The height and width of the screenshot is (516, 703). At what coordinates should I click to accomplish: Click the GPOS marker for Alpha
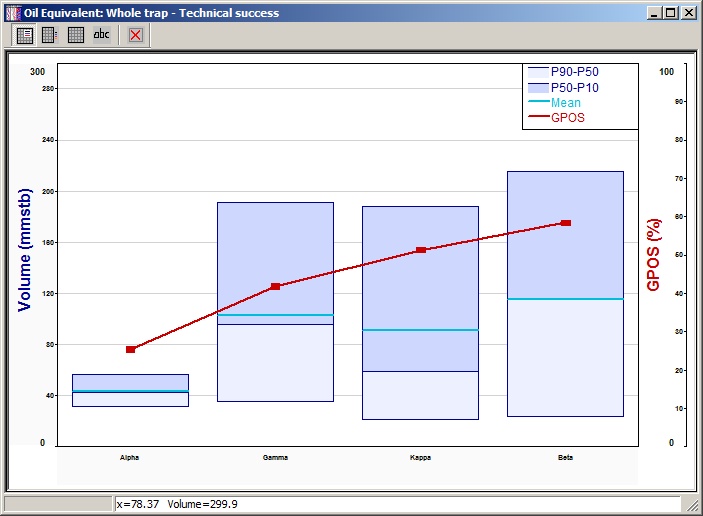coord(131,349)
